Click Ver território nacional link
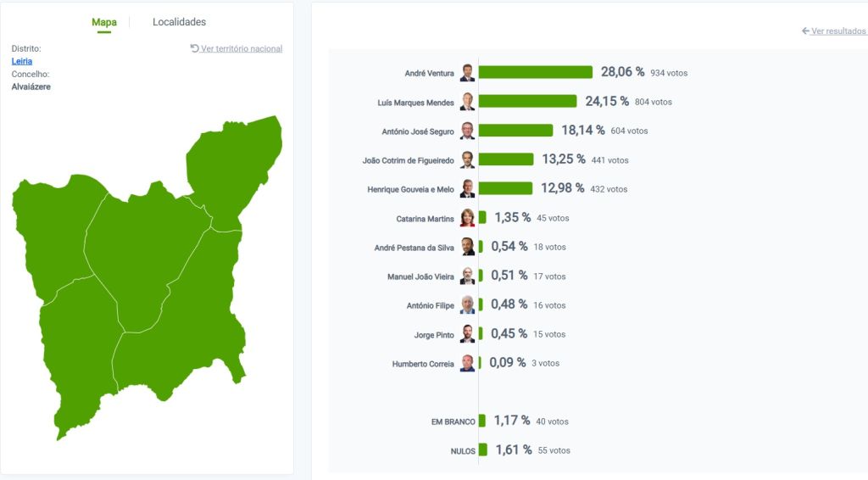 242,48
